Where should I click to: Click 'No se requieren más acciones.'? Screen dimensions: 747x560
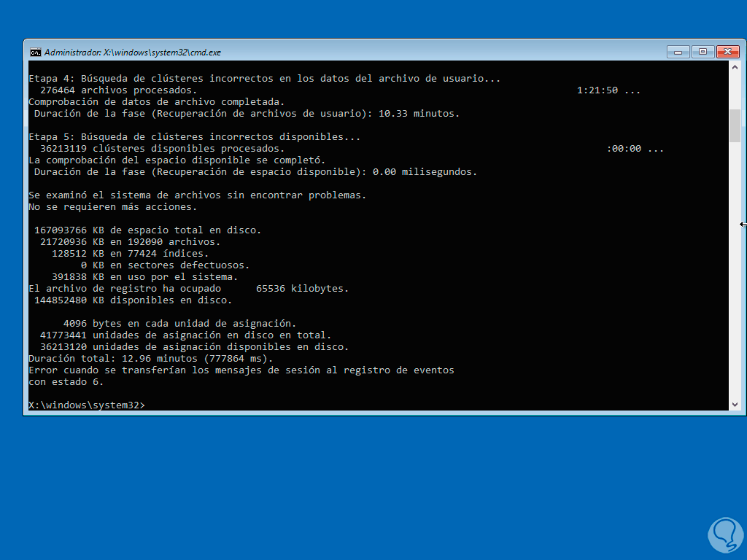pos(112,207)
